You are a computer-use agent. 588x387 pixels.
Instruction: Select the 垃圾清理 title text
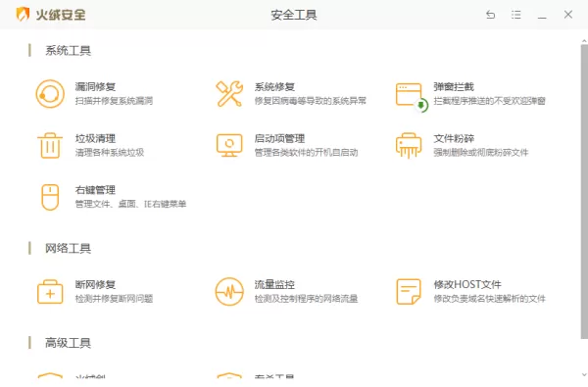[95, 138]
